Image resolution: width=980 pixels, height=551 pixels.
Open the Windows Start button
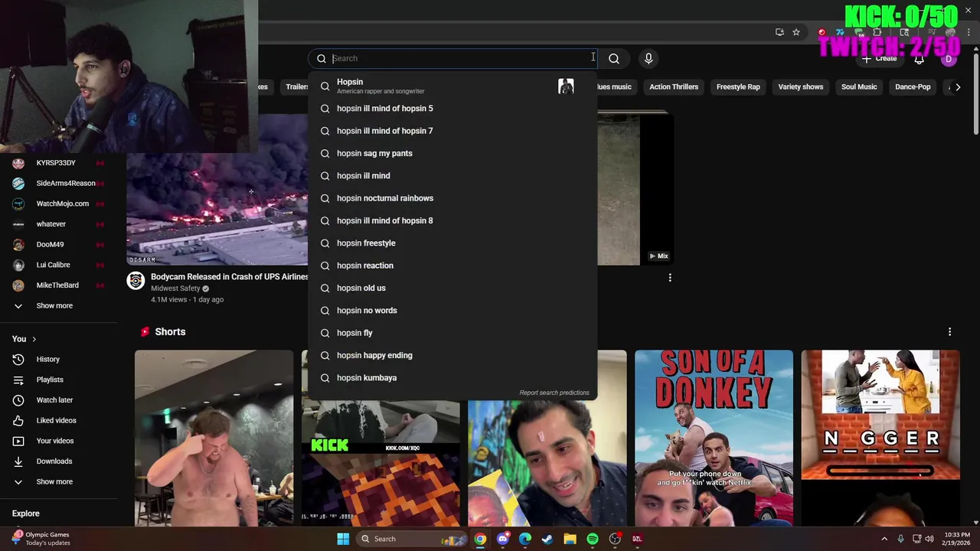pyautogui.click(x=343, y=539)
